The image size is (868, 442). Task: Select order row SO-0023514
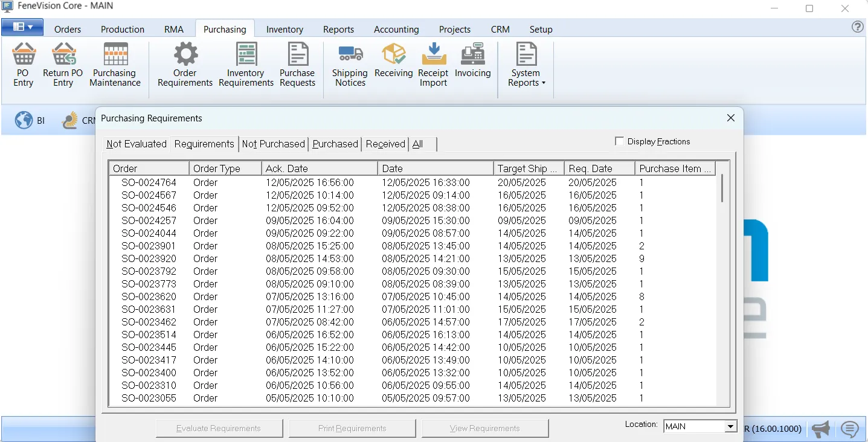pyautogui.click(x=413, y=335)
